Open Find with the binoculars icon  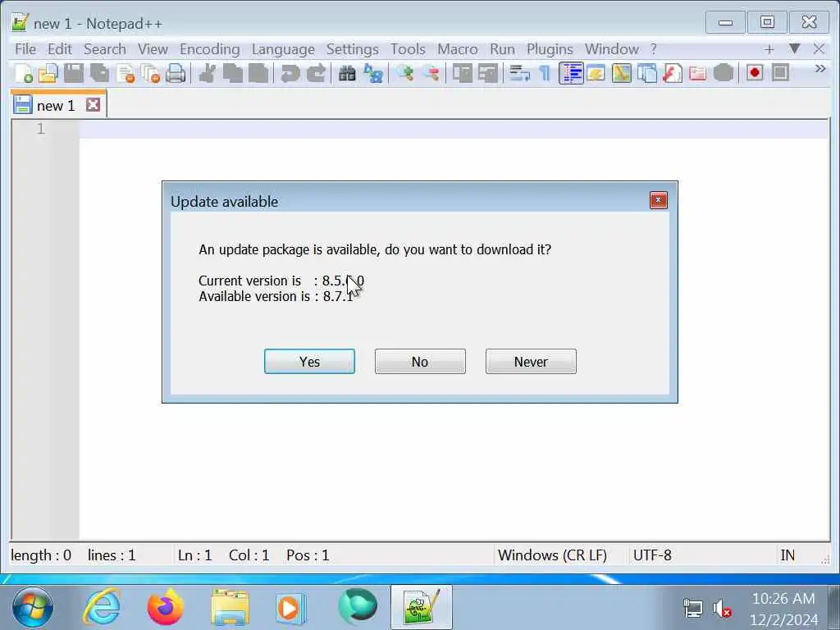pos(347,73)
